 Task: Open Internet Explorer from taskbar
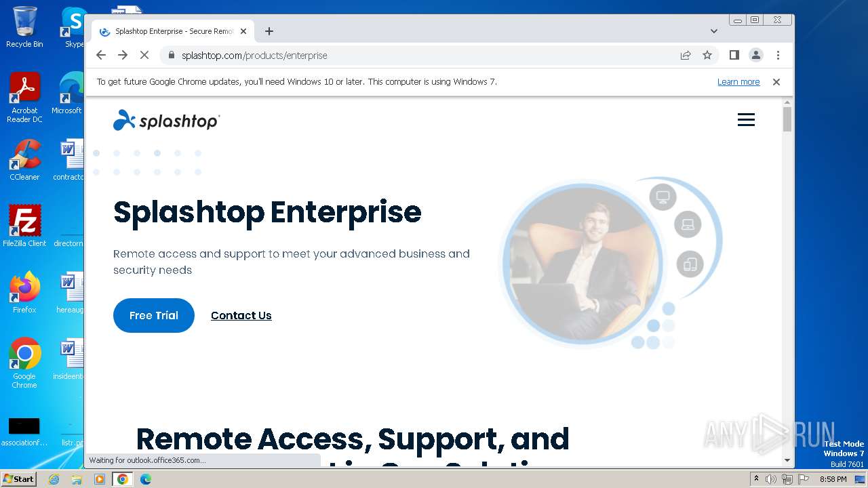click(x=54, y=479)
